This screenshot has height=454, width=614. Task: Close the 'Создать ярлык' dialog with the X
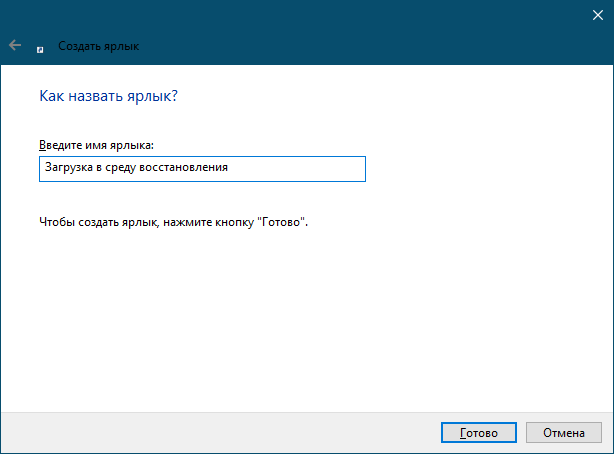click(x=598, y=15)
